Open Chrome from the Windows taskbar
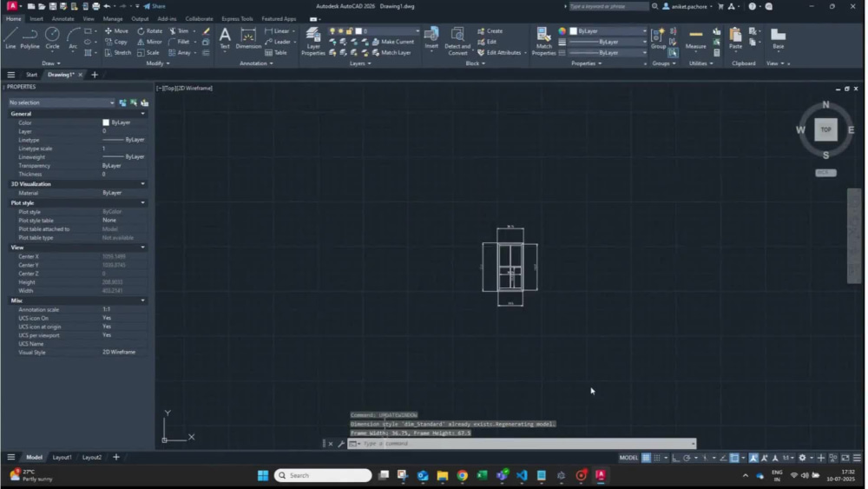The image size is (868, 489). point(463,475)
